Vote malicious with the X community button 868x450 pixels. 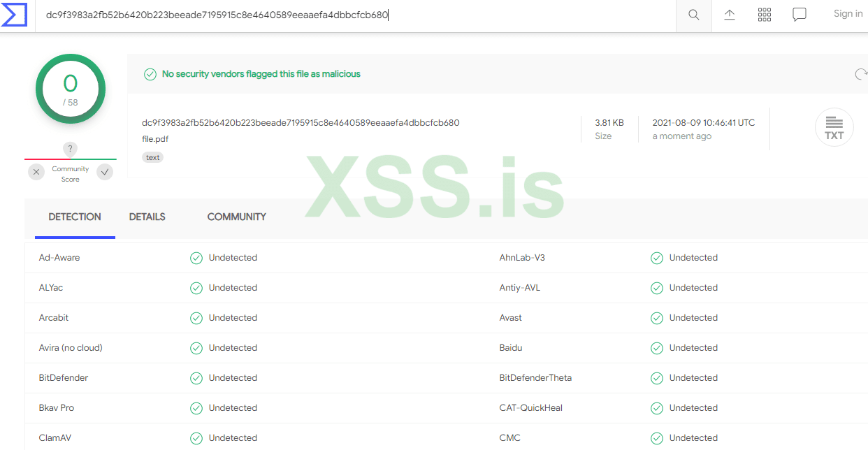tap(37, 171)
